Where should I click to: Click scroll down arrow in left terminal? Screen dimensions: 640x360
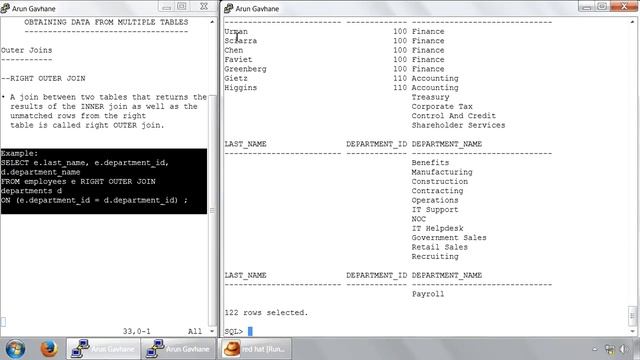pos(212,331)
